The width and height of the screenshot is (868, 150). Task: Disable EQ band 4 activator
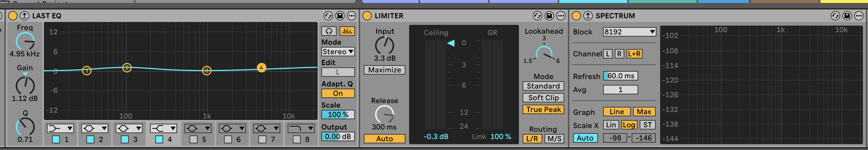point(159,139)
